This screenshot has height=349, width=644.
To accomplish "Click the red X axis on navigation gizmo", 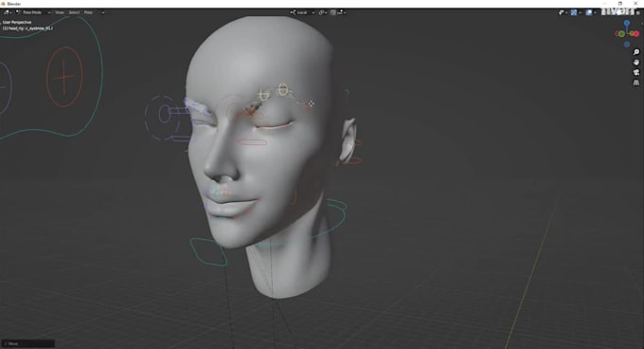I will [x=636, y=34].
